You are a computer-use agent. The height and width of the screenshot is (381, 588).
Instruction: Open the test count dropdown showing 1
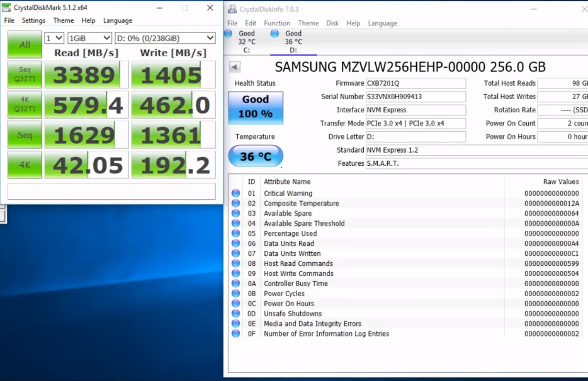[x=54, y=38]
